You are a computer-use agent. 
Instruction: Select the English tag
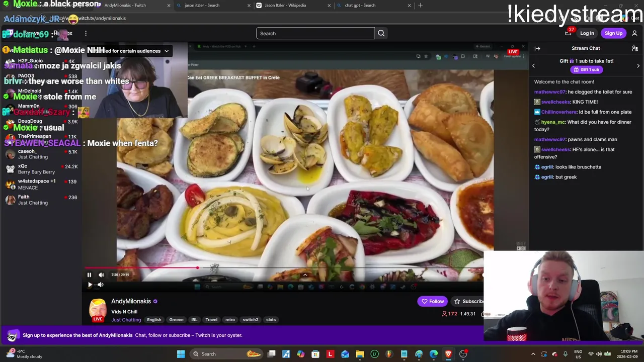(154, 320)
